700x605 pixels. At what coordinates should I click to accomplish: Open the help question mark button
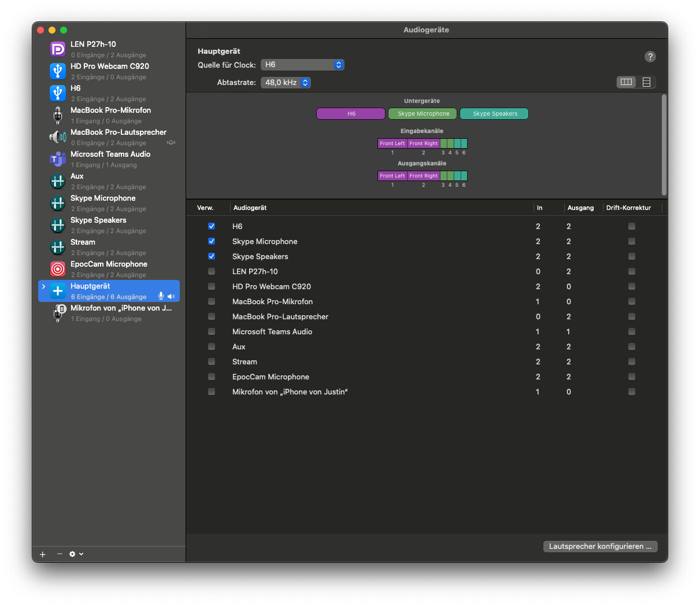click(x=650, y=57)
